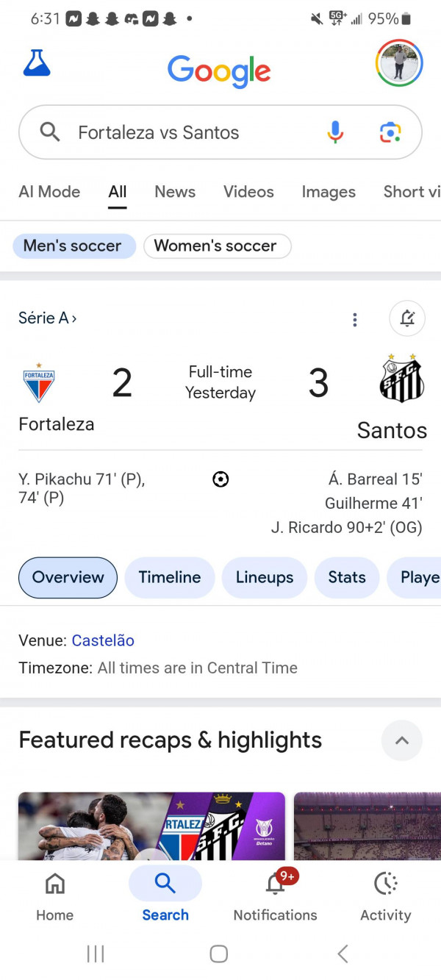Select the Overview match chip
Image resolution: width=441 pixels, height=980 pixels.
[68, 577]
